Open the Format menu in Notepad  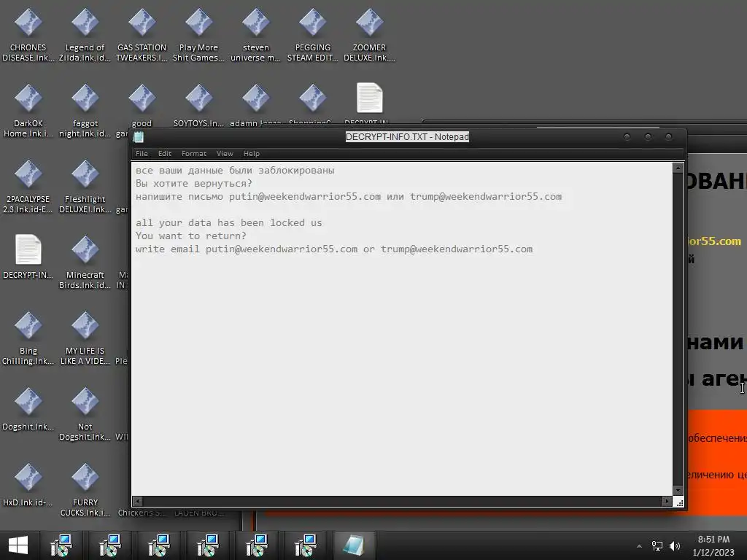[194, 153]
